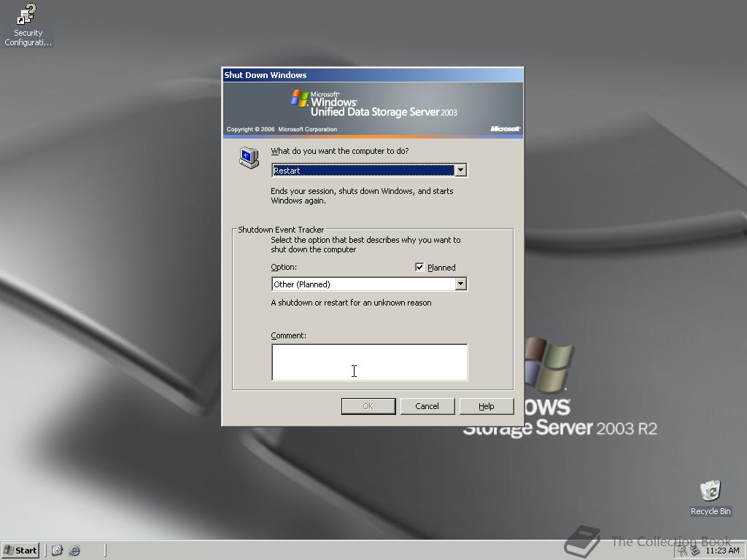Viewport: 747px width, 560px height.
Task: Click the Cancel button
Action: 427,406
